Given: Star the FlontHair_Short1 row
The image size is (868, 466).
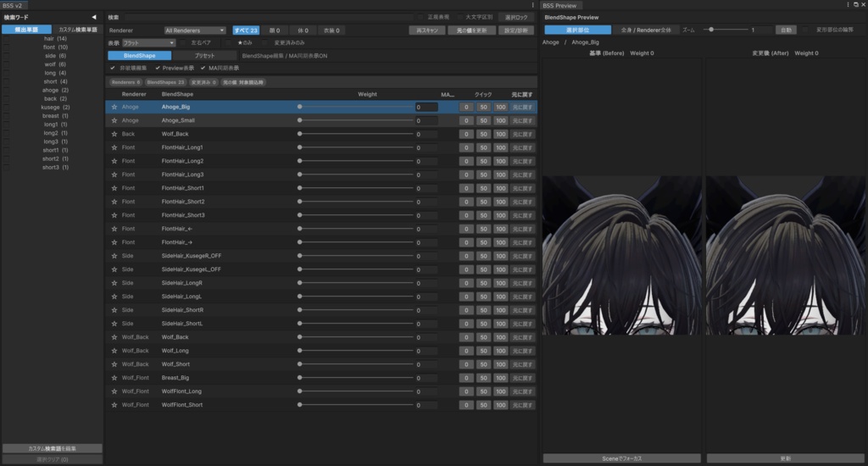Looking at the screenshot, I should click(x=114, y=188).
